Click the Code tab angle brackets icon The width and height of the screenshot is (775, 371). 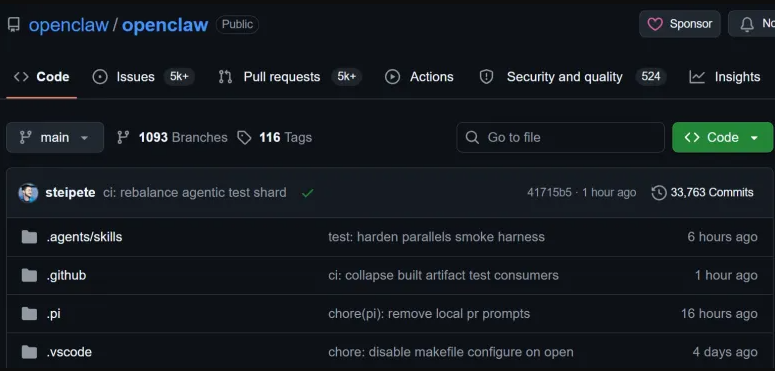point(21,77)
